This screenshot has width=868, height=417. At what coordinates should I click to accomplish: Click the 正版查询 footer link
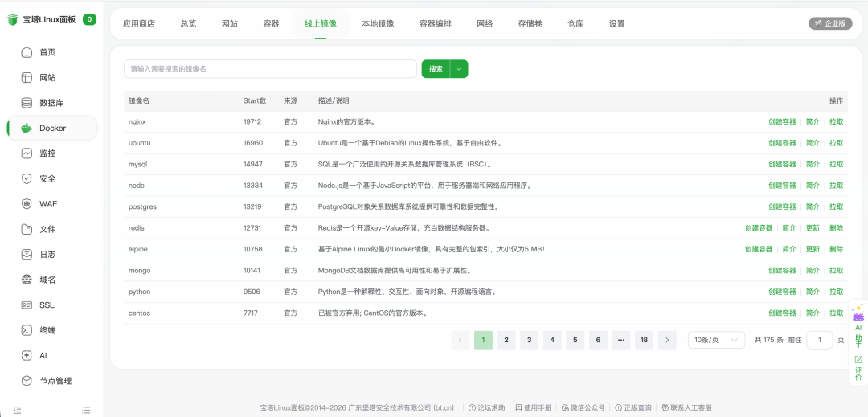[x=633, y=407]
